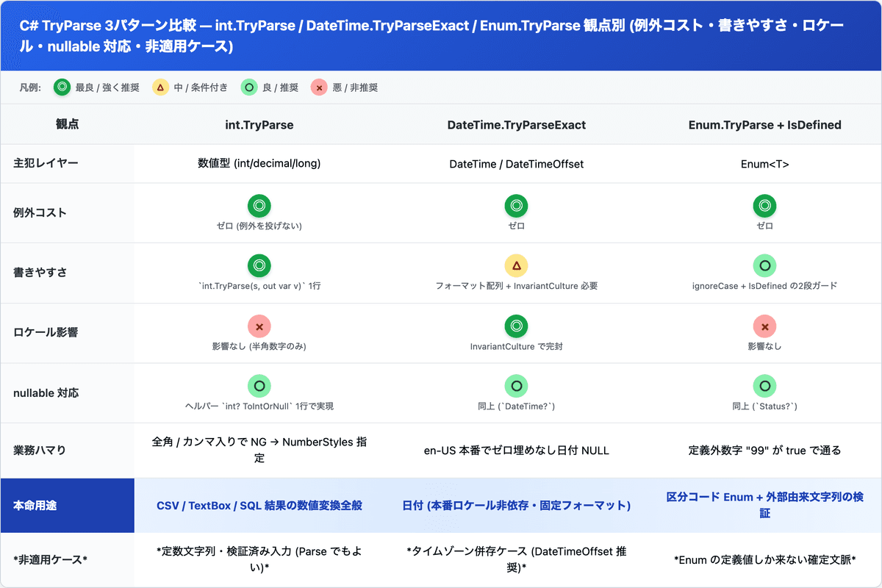Click cell 全角 / カンマ入りで NG → NumberStyles 指定

(259, 450)
